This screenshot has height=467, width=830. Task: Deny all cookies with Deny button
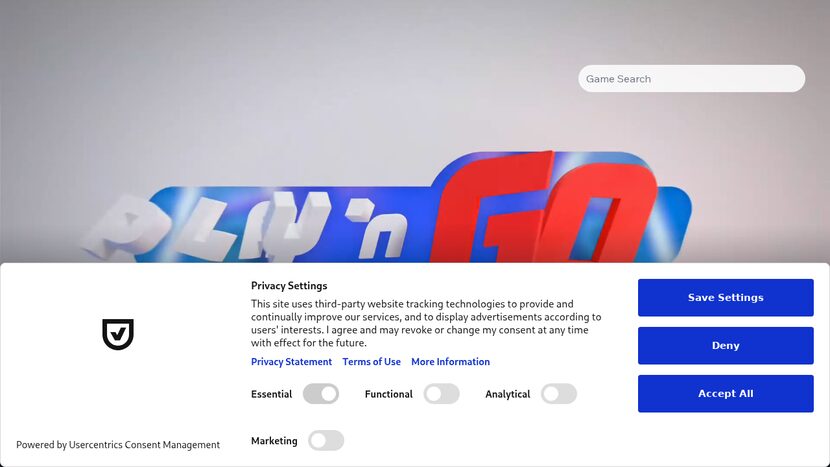(726, 346)
